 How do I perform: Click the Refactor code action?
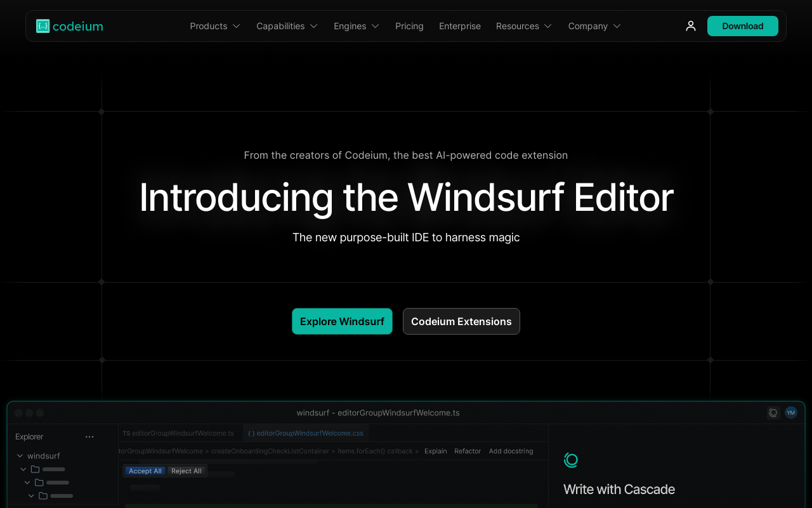coord(468,451)
